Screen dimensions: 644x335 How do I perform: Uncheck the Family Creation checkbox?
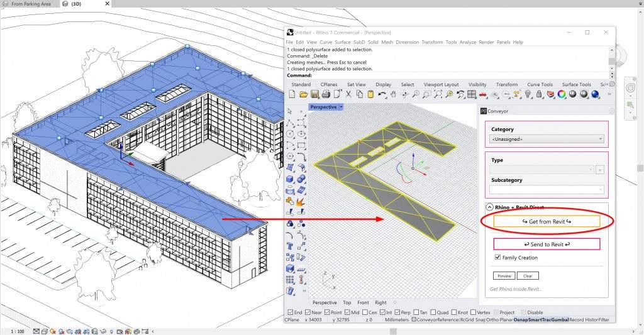click(x=498, y=258)
